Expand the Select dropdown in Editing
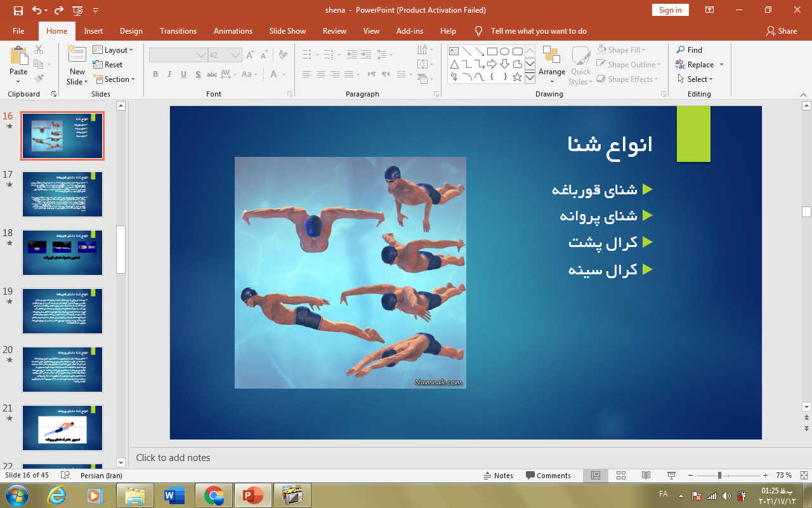812x508 pixels. pyautogui.click(x=695, y=79)
